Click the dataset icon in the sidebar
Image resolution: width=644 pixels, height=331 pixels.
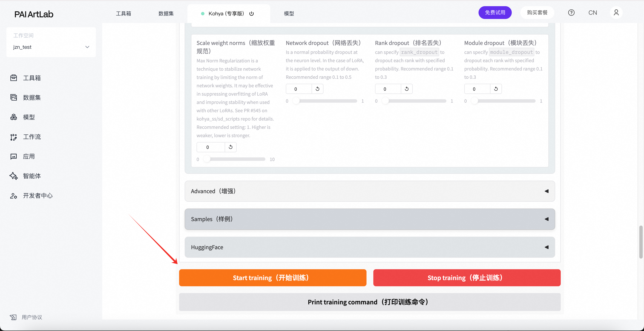tap(13, 98)
